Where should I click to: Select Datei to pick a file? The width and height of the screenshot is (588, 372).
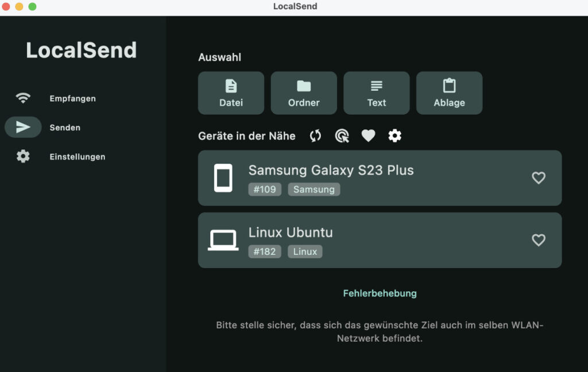(x=231, y=93)
